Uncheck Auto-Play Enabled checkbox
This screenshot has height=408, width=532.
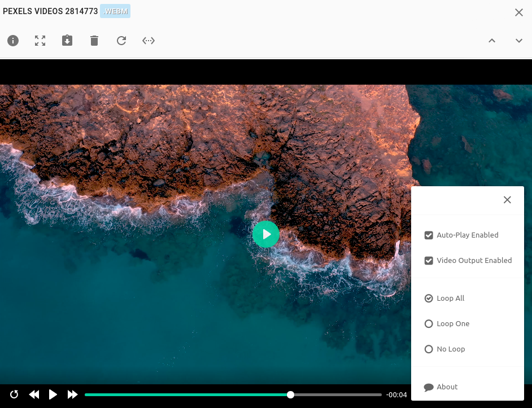click(x=429, y=235)
